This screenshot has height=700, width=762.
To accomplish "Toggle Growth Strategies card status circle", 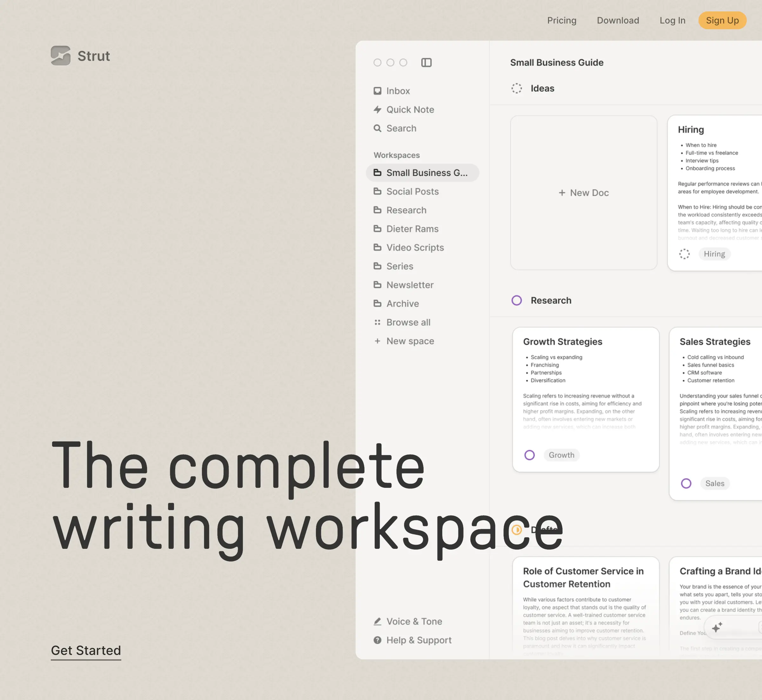I will 530,455.
